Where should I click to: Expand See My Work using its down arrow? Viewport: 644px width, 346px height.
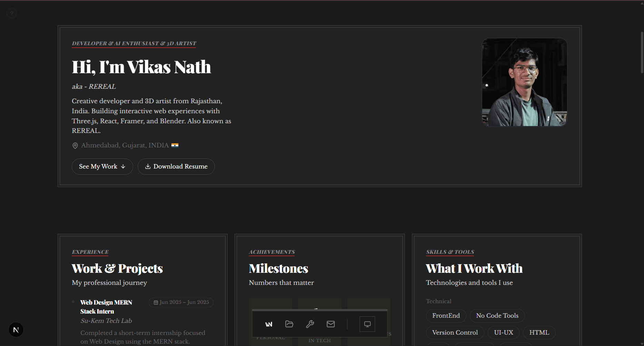[x=123, y=166]
